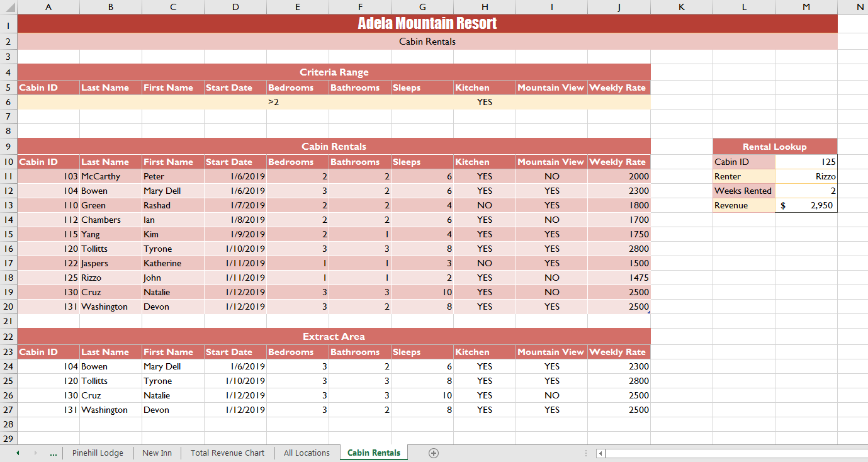
Task: Click the Revenue cell showing 2,950
Action: [x=806, y=205]
